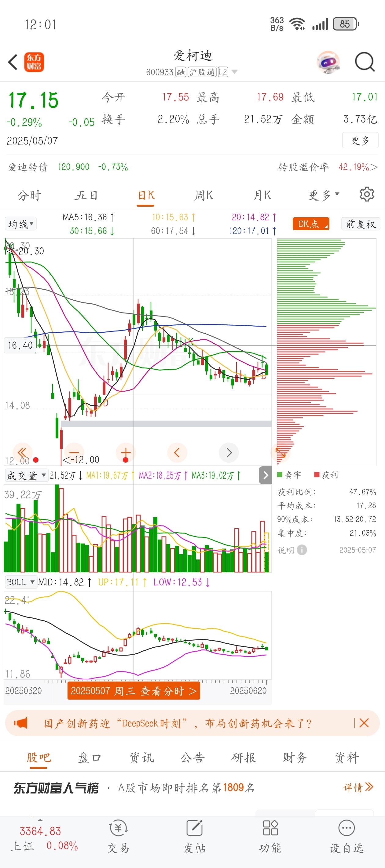Open 财务 tab
This screenshot has height=868, width=385.
(x=295, y=758)
